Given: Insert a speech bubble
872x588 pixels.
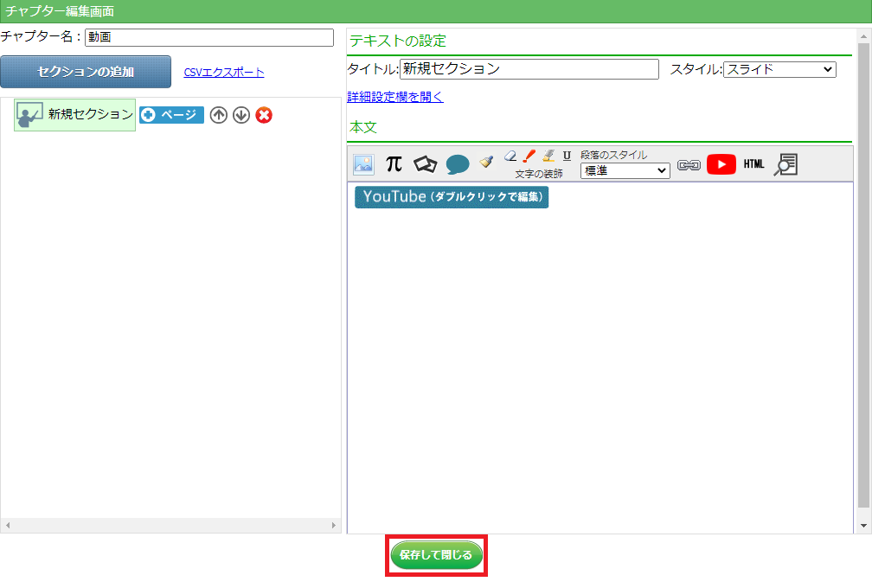Looking at the screenshot, I should pos(458,164).
